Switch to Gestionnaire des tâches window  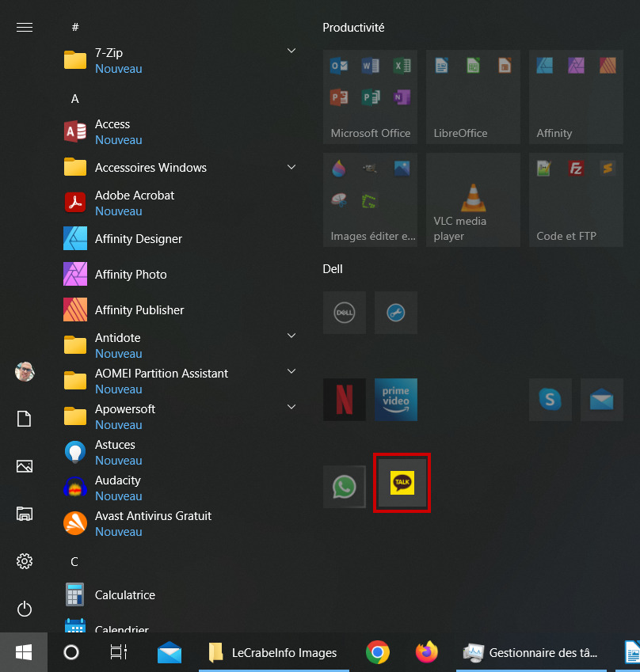531,652
